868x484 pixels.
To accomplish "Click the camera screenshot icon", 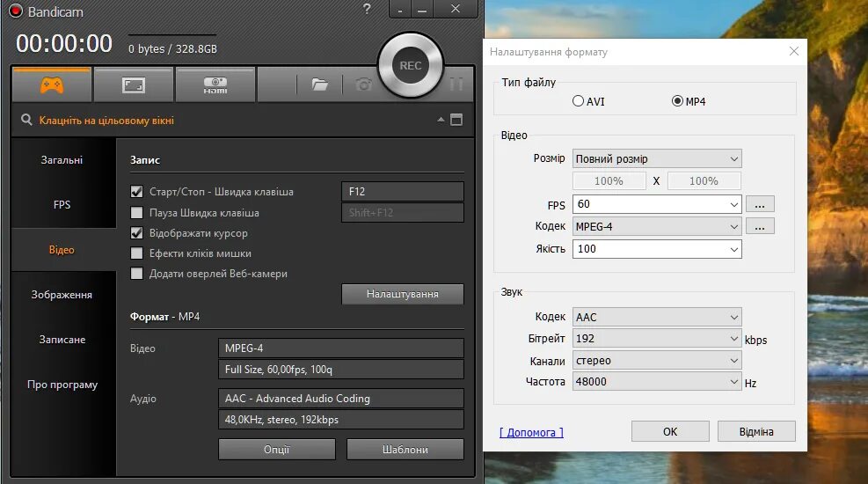I will pyautogui.click(x=364, y=84).
